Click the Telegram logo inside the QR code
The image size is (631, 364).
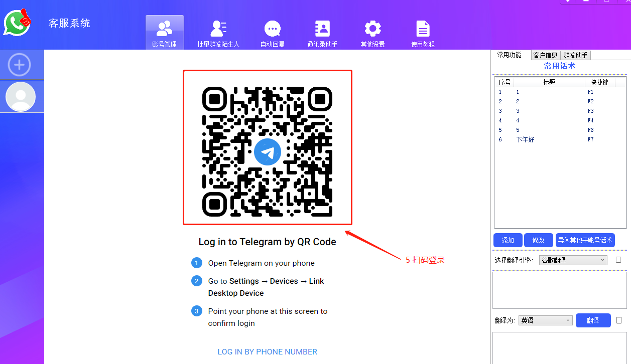[x=268, y=152]
